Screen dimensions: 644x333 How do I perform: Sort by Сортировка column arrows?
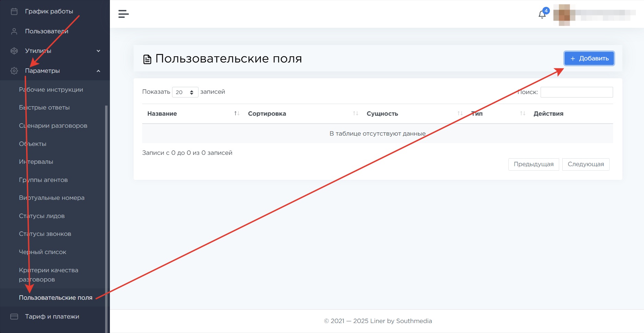tap(355, 114)
